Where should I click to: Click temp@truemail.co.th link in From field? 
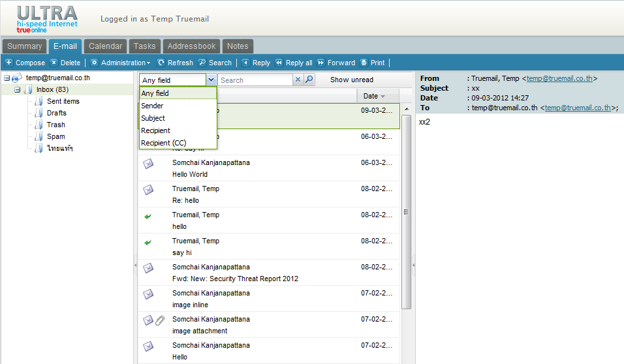[559, 78]
